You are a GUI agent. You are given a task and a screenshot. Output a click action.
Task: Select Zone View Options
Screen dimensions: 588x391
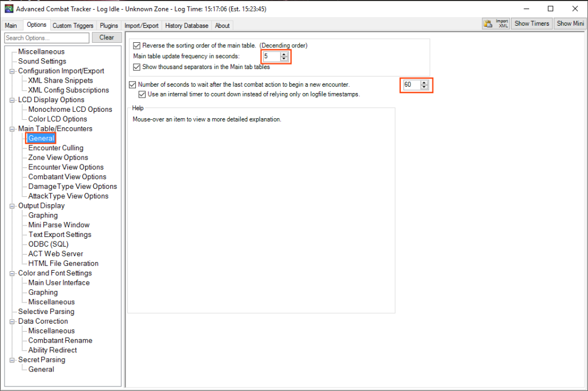[x=58, y=158]
